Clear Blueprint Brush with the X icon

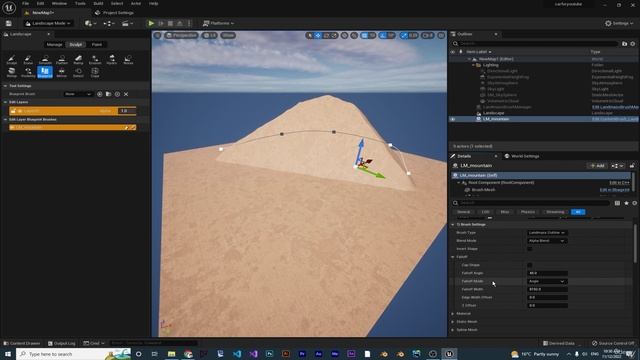[x=126, y=94]
